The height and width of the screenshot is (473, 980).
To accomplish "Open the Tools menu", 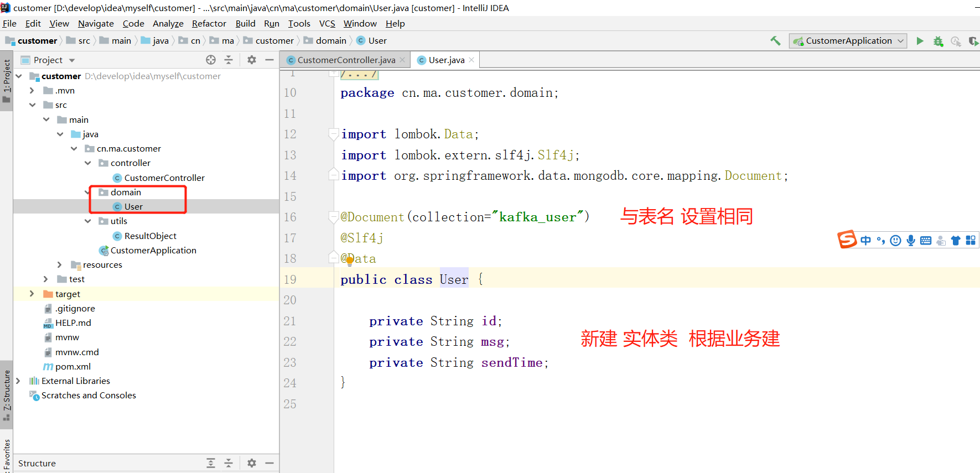I will click(x=299, y=23).
